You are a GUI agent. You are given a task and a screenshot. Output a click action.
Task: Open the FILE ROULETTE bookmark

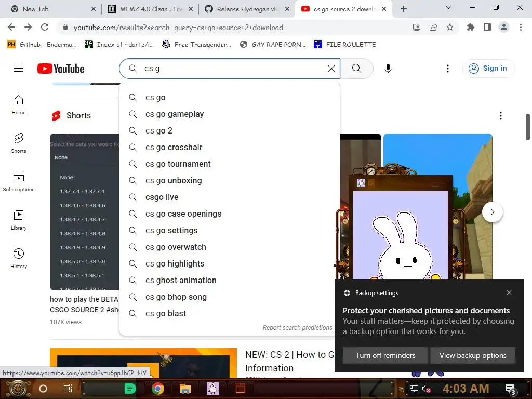coord(345,45)
